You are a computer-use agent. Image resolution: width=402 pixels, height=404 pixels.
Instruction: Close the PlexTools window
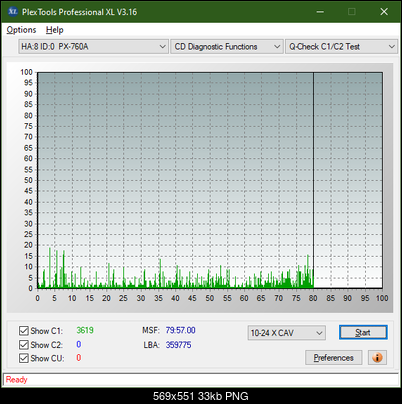coord(384,12)
